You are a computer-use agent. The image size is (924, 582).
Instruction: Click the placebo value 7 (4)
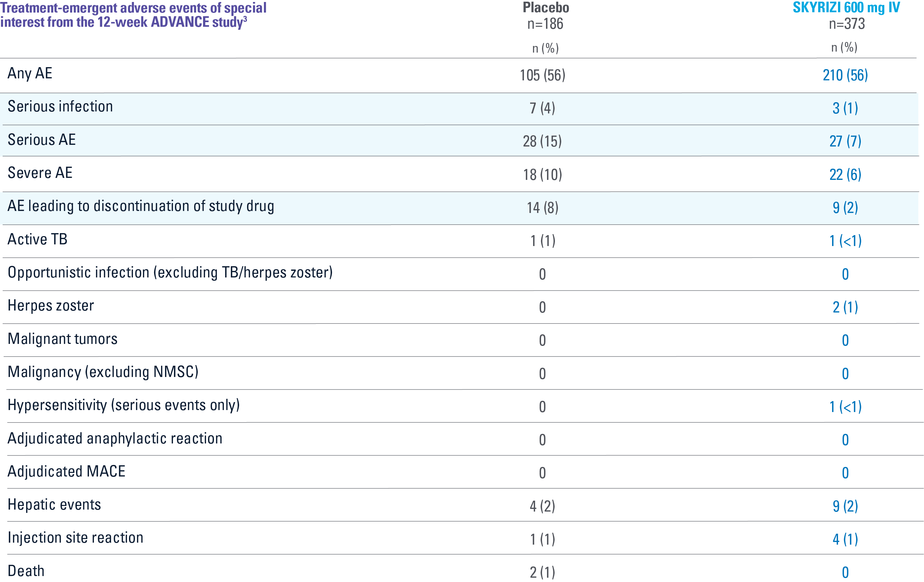(x=543, y=108)
